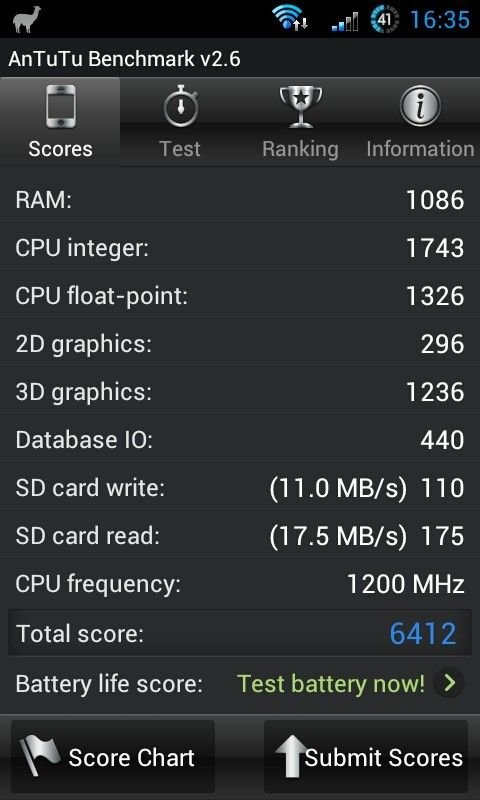The height and width of the screenshot is (800, 480).
Task: Switch to the Ranking tab label
Action: click(x=300, y=149)
